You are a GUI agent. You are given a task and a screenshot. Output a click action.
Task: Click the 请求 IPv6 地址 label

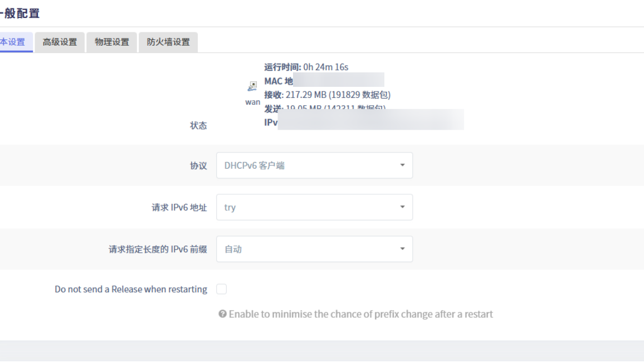[x=179, y=207]
